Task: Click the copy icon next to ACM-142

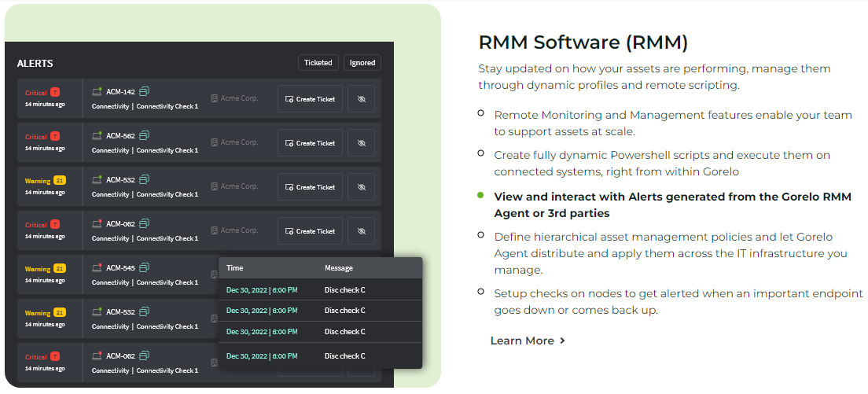Action: coord(144,91)
